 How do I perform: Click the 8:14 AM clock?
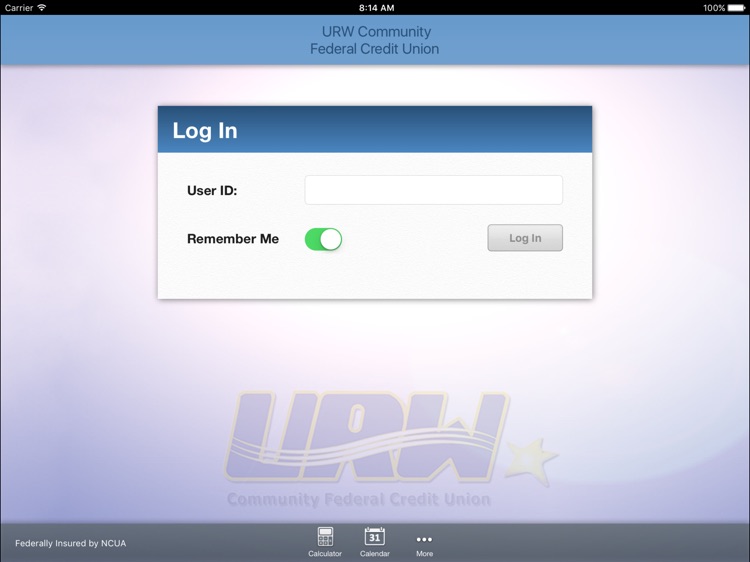pyautogui.click(x=376, y=8)
